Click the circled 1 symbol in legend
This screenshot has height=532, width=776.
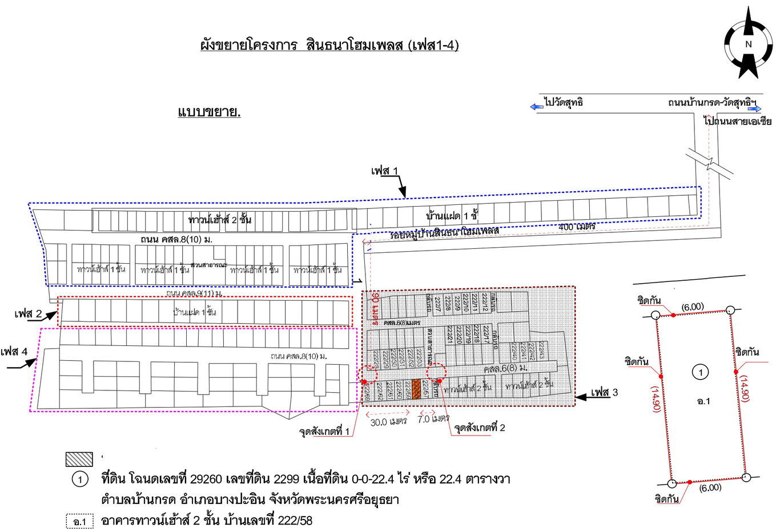[80, 479]
